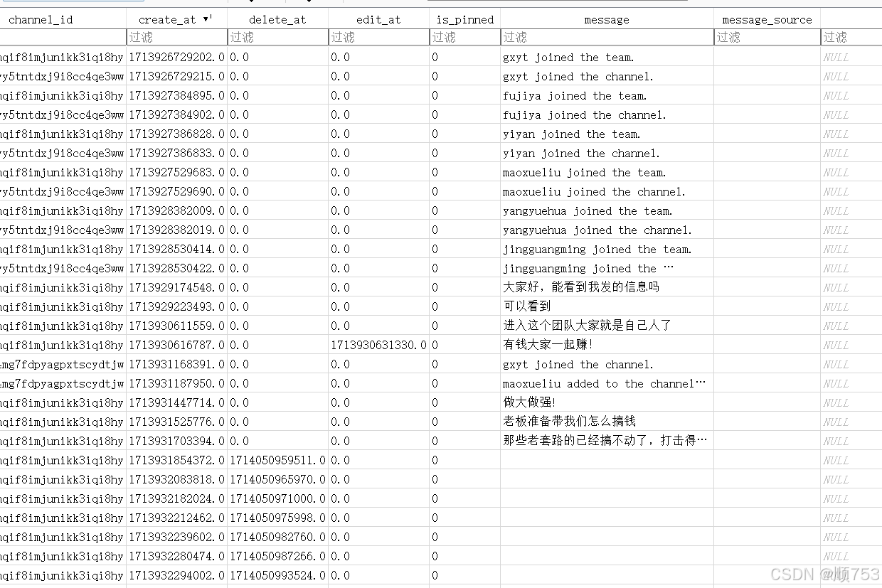882x588 pixels.
Task: Click the filter box under is_pinned
Action: pyautogui.click(x=464, y=37)
